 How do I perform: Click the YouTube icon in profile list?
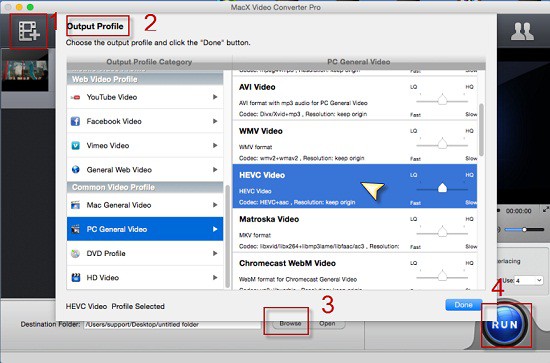click(75, 97)
